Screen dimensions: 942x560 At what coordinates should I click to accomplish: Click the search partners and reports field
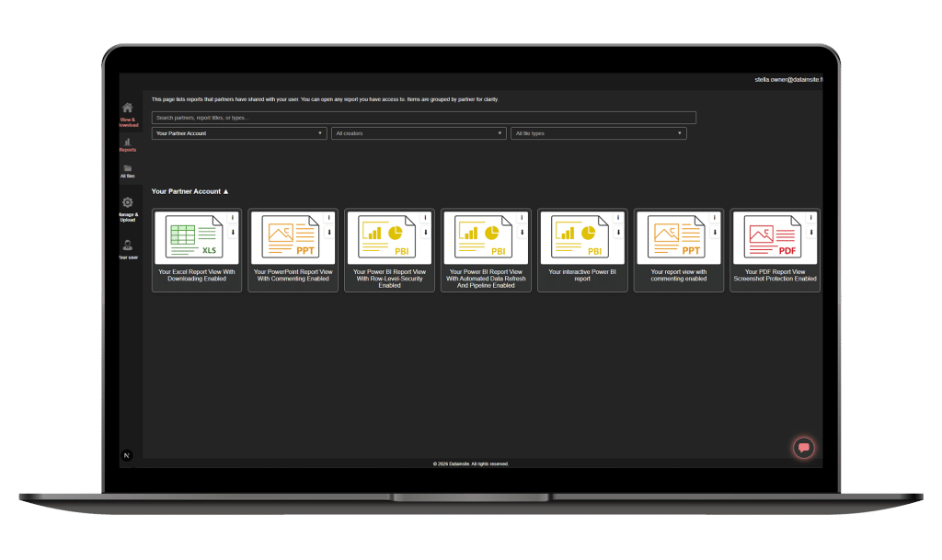(423, 118)
